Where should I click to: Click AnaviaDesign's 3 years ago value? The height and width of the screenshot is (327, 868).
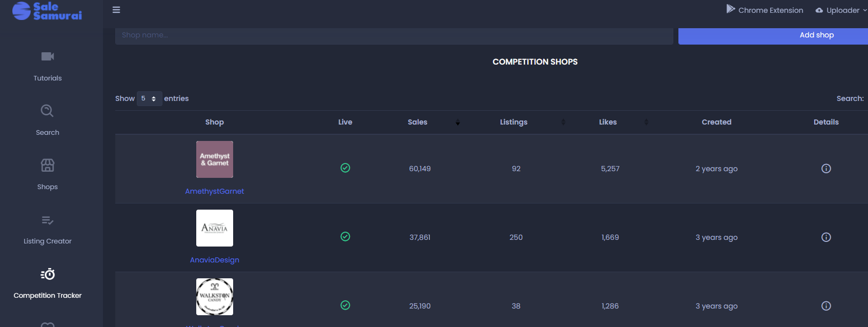(717, 237)
